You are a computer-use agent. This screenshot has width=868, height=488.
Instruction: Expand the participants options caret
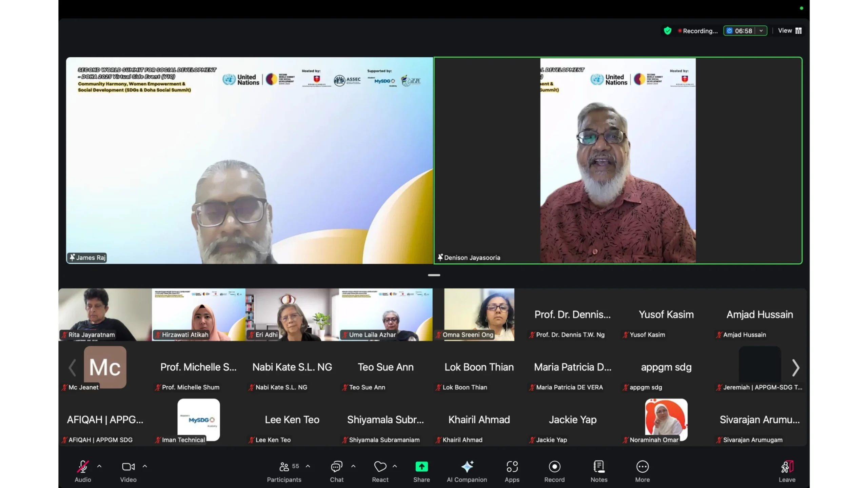(308, 466)
